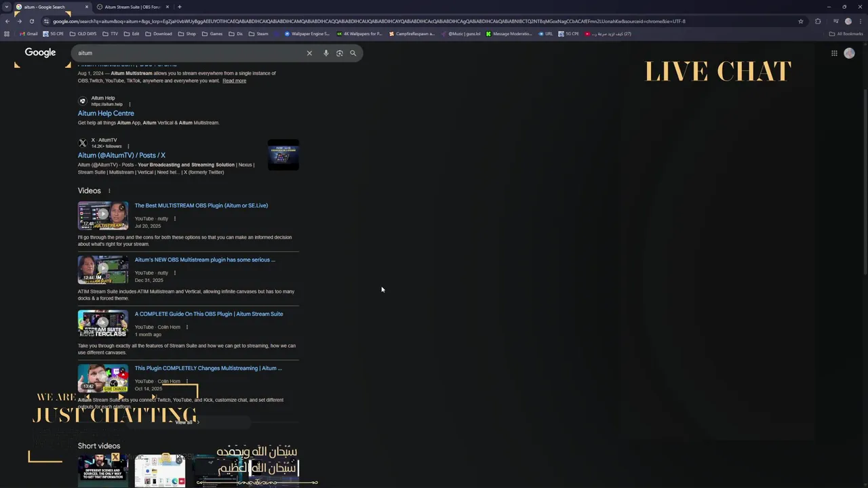This screenshot has height=488, width=868.
Task: Open the Message Moderation bookmark
Action: [509, 34]
